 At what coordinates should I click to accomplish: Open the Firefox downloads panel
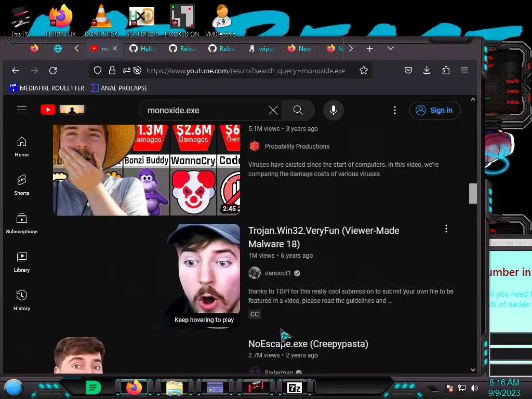click(427, 70)
